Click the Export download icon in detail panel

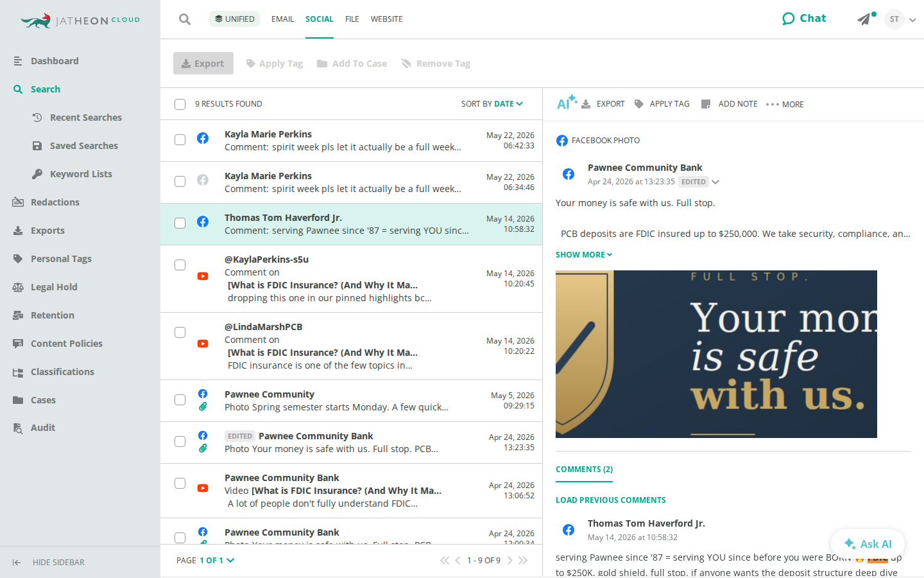pos(586,104)
